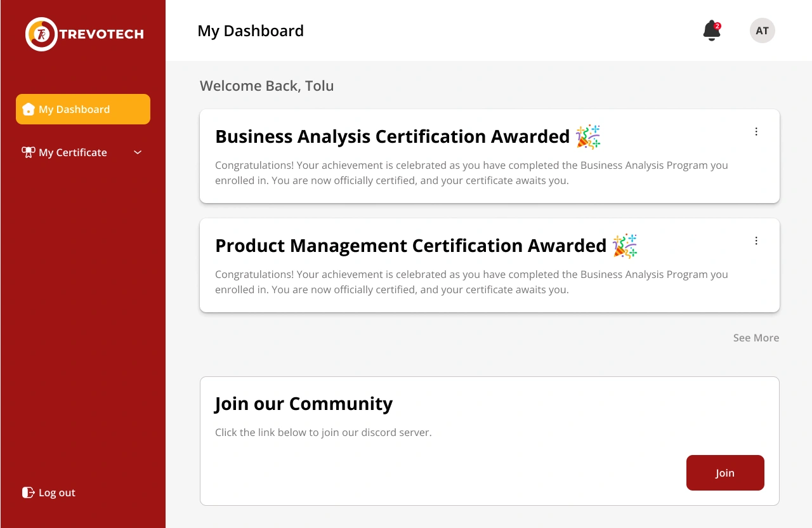
Task: Click the certificate ribbon icon in sidebar
Action: [28, 152]
